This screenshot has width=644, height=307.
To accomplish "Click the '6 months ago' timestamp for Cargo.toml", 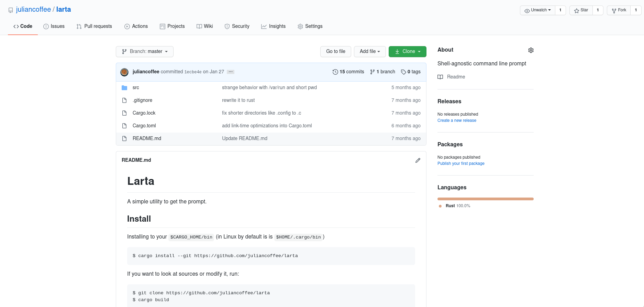I will coord(406,126).
